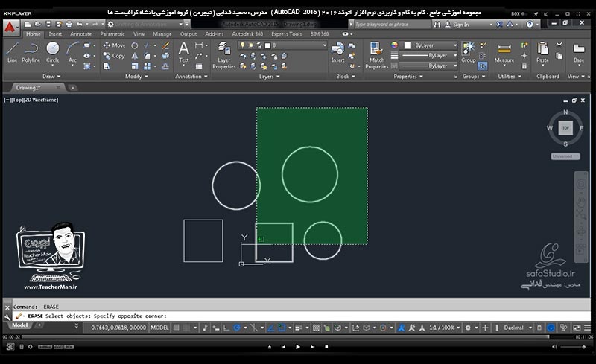The width and height of the screenshot is (596, 364).
Task: Select the Polyline tool
Action: pyautogui.click(x=31, y=52)
